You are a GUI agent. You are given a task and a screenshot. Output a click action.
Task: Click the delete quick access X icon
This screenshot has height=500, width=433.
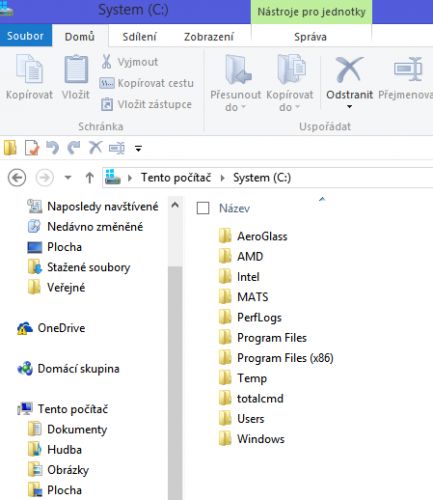95,147
